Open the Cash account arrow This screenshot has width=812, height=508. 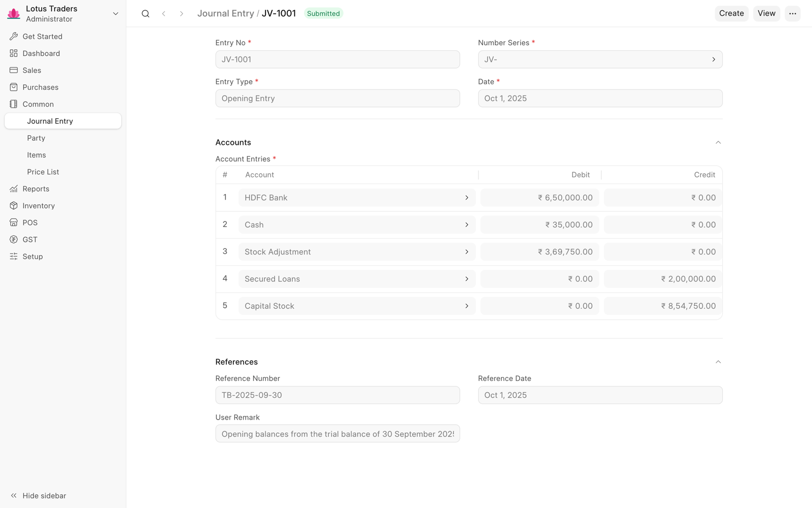(x=467, y=225)
